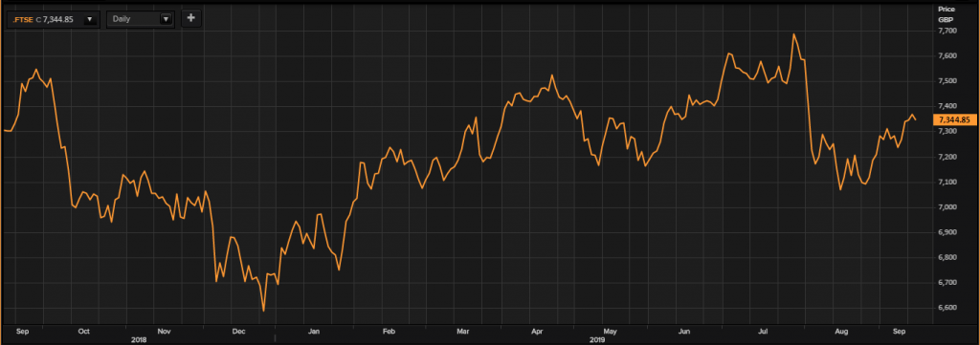Image resolution: width=980 pixels, height=345 pixels.
Task: Click the plus add-series button
Action: point(191,19)
